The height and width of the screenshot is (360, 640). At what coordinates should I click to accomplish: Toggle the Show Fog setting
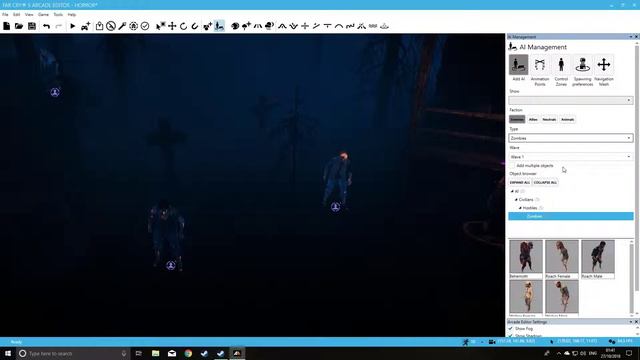click(511, 329)
